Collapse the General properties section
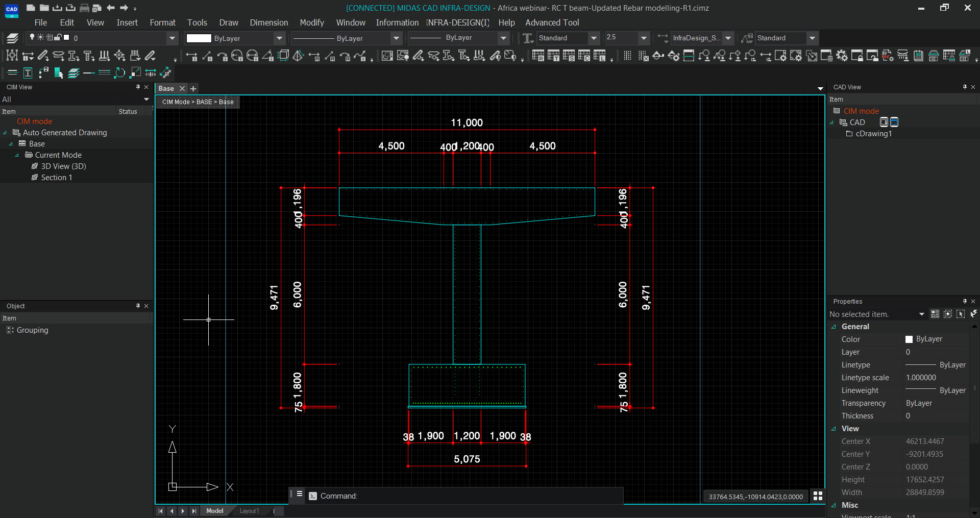This screenshot has height=518, width=980. [x=834, y=327]
